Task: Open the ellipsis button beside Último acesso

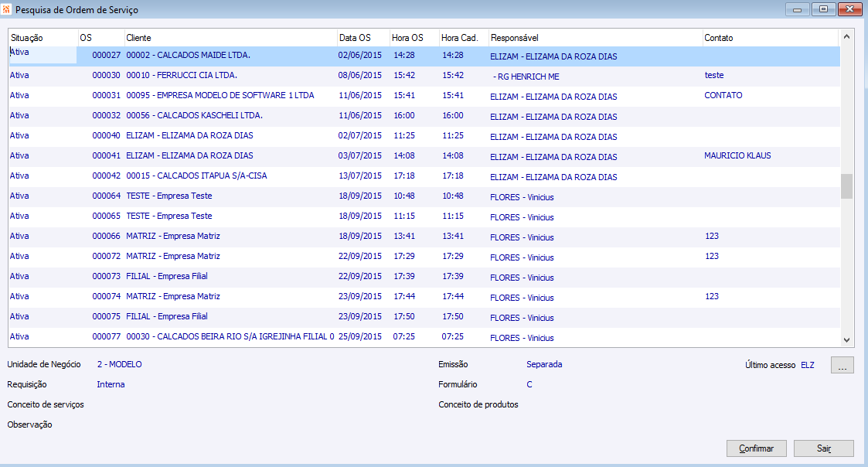Action: click(842, 365)
